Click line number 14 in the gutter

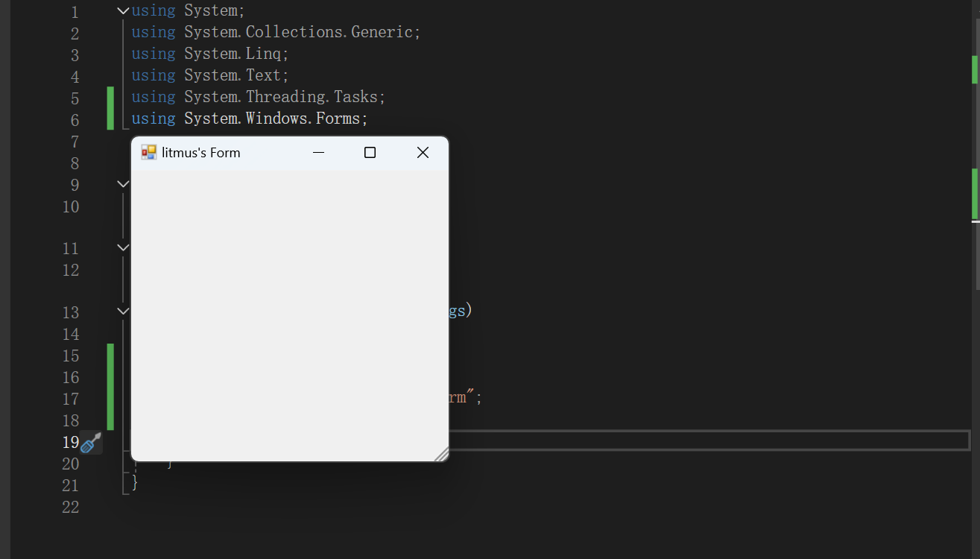[x=71, y=334]
